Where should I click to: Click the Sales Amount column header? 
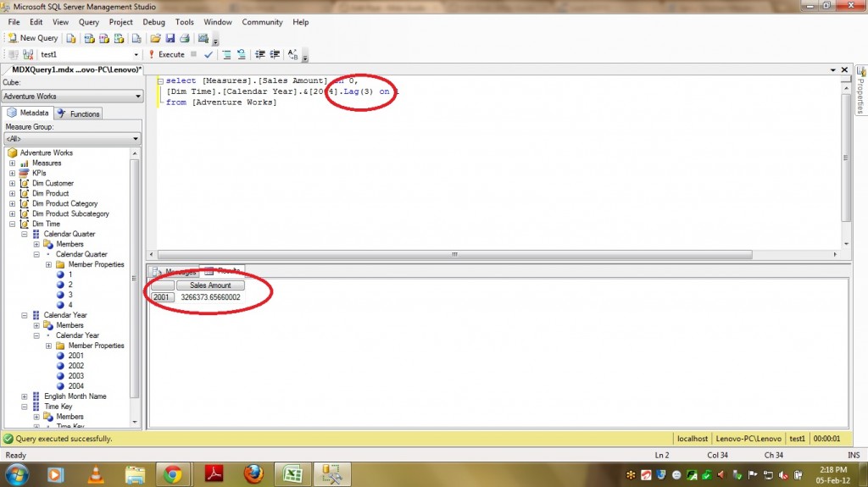coord(210,285)
